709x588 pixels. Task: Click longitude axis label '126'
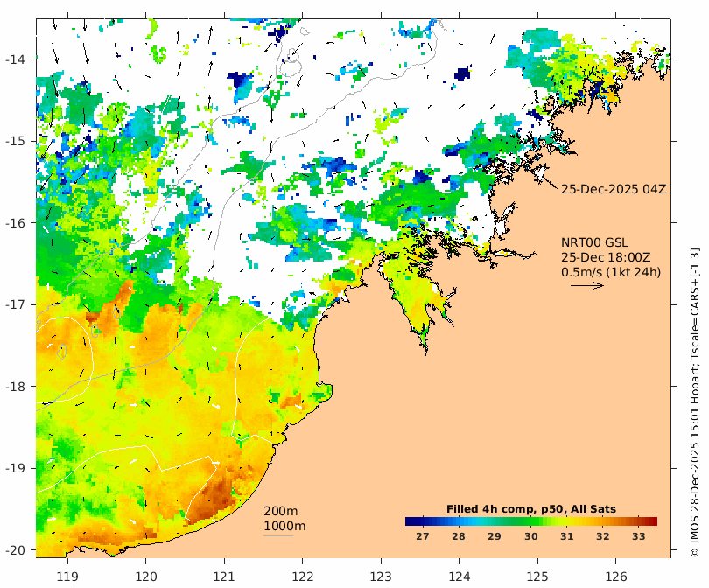(616, 577)
